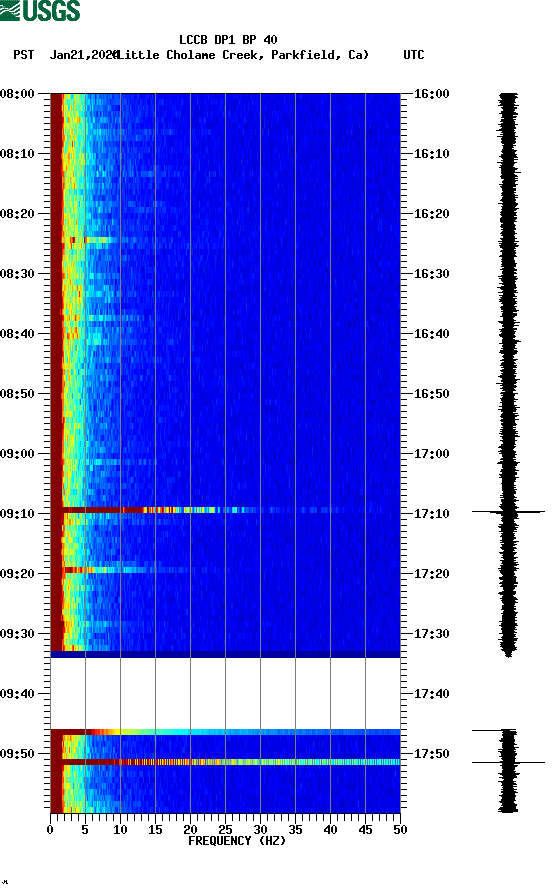
Task: Click the 09:30 PST time label
Action: pyautogui.click(x=17, y=634)
